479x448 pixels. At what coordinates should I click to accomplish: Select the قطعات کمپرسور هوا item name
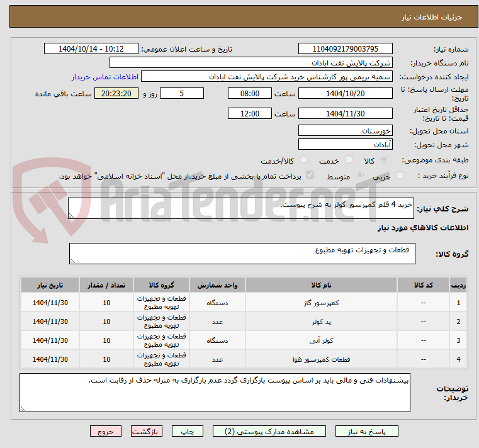[x=321, y=359]
